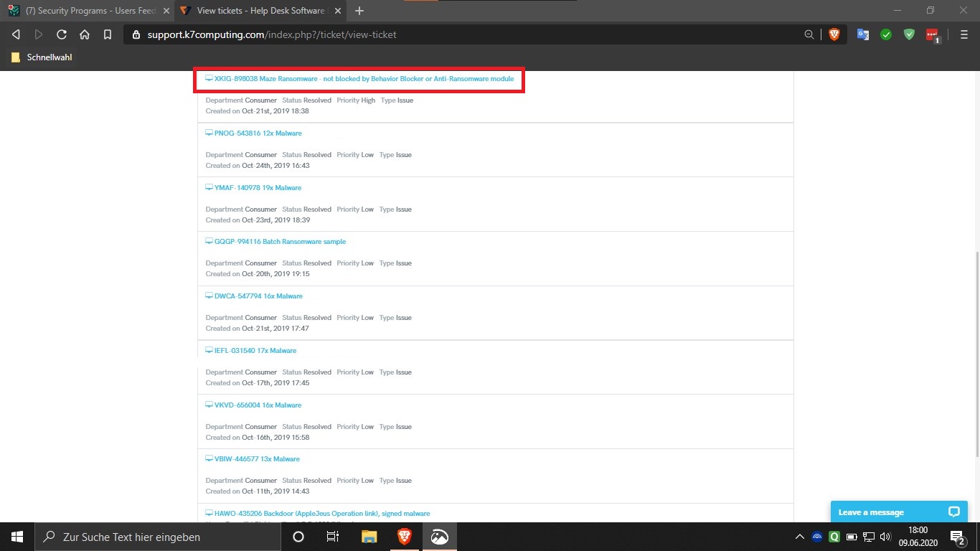Open File Explorer from the taskbar
The width and height of the screenshot is (980, 551).
(369, 537)
